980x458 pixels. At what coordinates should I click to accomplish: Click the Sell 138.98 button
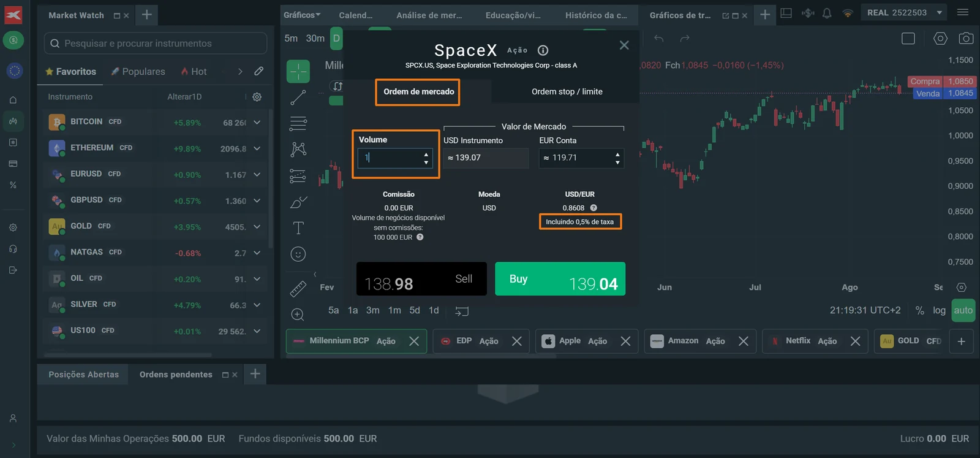click(x=421, y=279)
